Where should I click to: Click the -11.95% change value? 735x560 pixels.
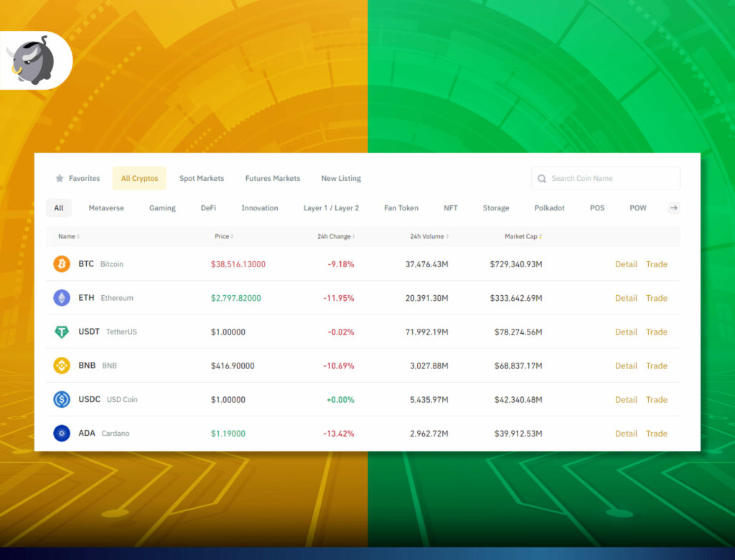339,298
